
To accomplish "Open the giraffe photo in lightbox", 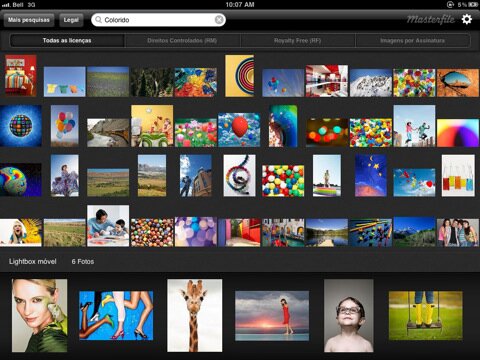I will click(195, 315).
